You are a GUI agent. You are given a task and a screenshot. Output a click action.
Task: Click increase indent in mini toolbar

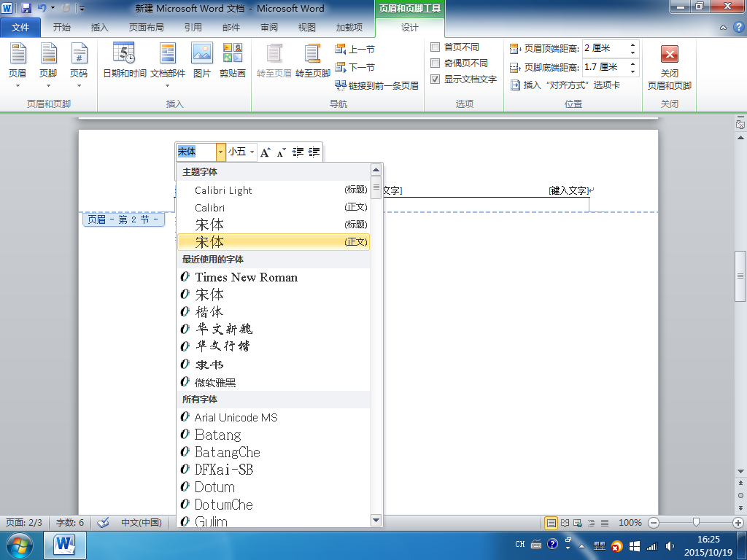pyautogui.click(x=314, y=152)
